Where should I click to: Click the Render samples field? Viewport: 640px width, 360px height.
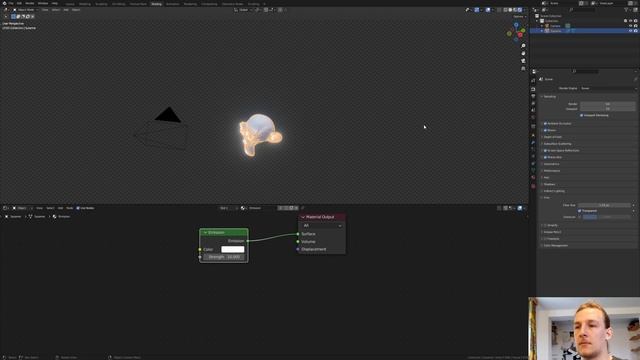[607, 104]
